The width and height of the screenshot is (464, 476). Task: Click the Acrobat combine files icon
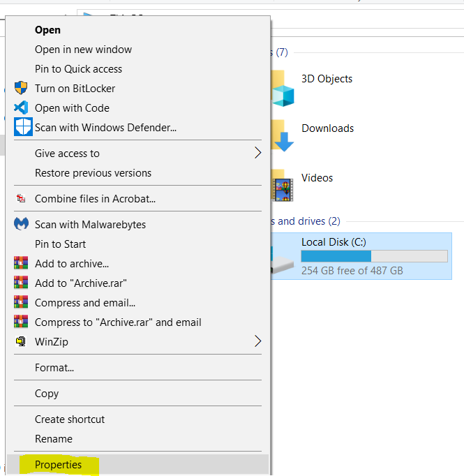[x=21, y=198]
